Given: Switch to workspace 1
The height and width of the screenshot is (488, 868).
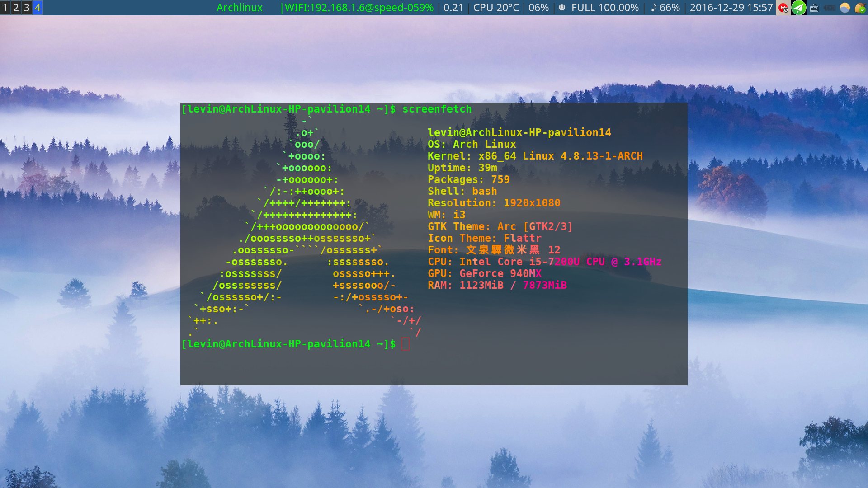Looking at the screenshot, I should [x=5, y=7].
